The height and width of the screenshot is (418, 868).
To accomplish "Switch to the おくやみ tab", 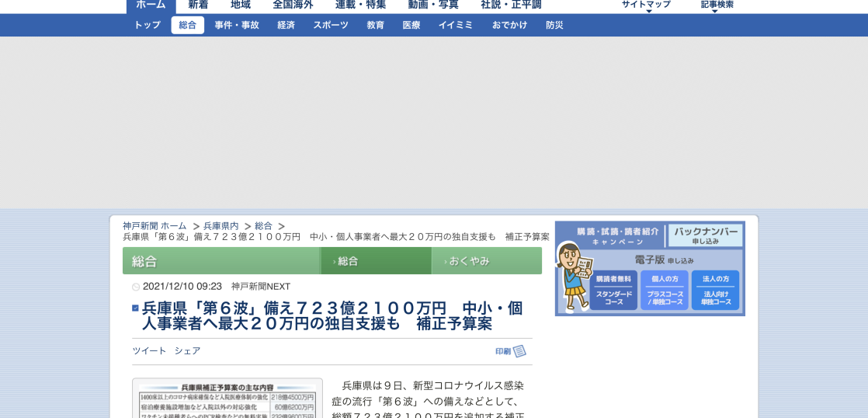I will pyautogui.click(x=486, y=261).
